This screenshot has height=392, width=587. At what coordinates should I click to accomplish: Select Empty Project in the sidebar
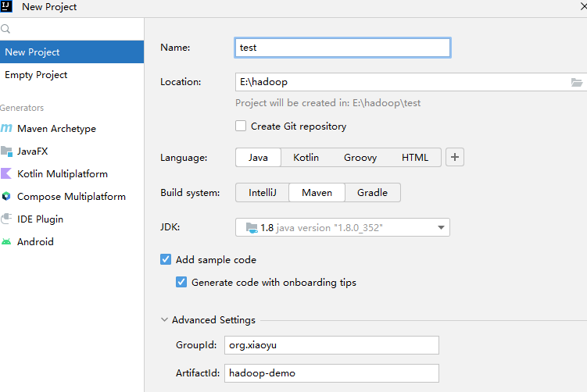click(x=72, y=75)
